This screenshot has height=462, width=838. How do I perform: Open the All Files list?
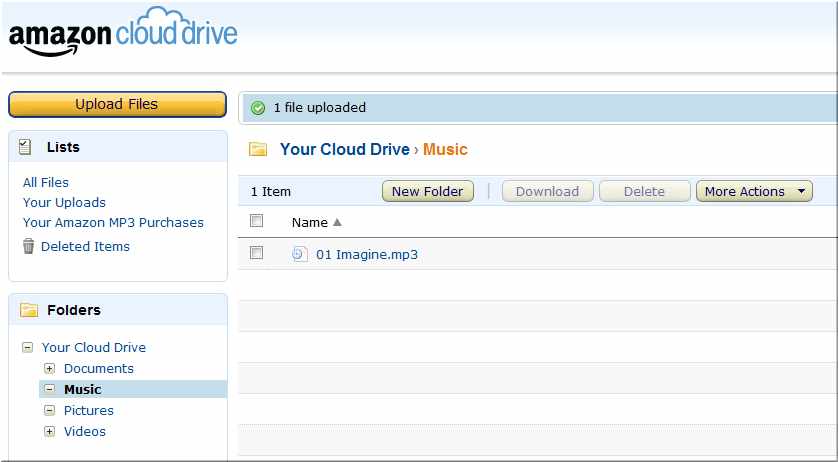coord(46,182)
